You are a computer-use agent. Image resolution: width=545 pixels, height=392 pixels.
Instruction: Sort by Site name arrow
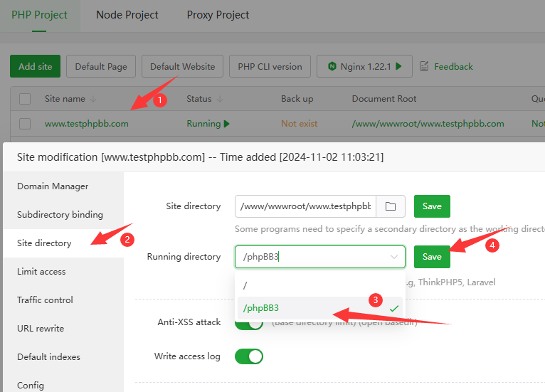[93, 99]
